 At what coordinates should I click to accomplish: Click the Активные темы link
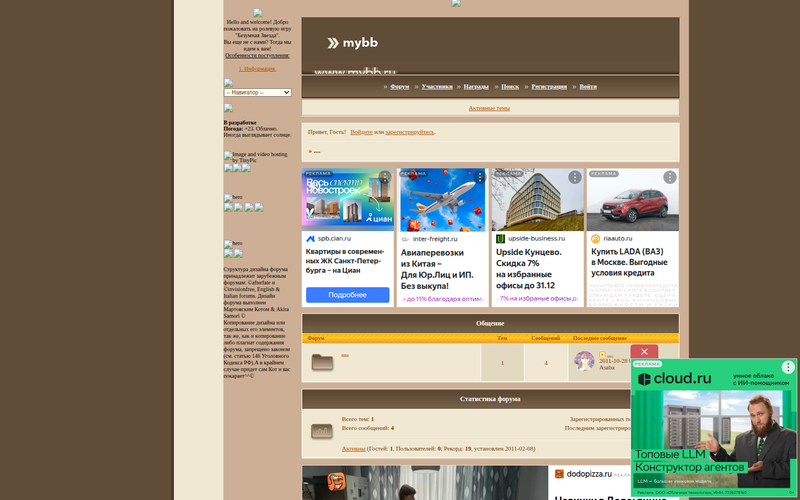coord(489,108)
